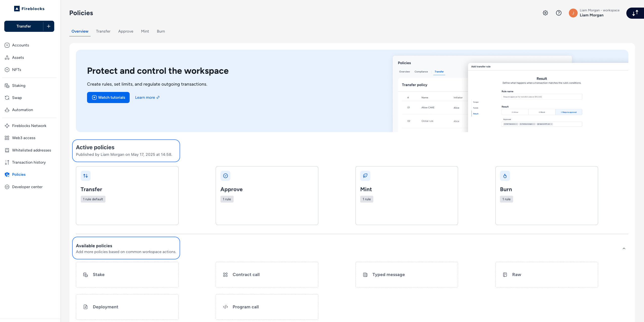Click the '1 rule default' badge
This screenshot has width=644, height=322.
[93, 199]
